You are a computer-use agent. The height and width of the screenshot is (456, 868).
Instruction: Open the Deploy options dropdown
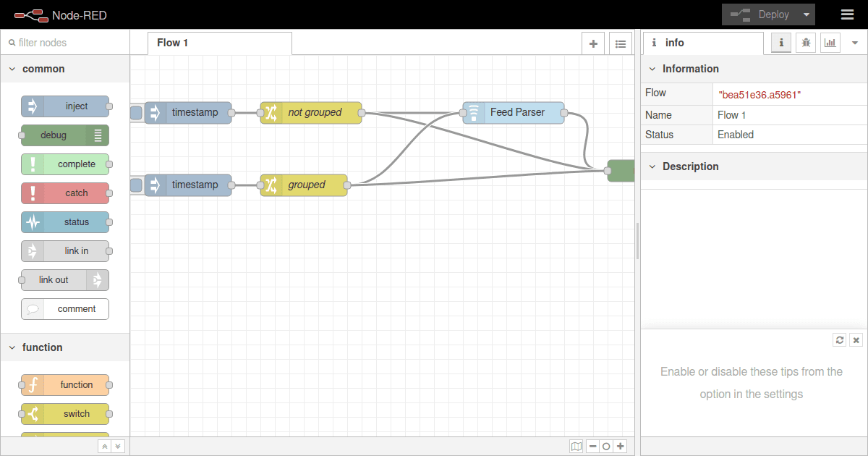point(806,14)
